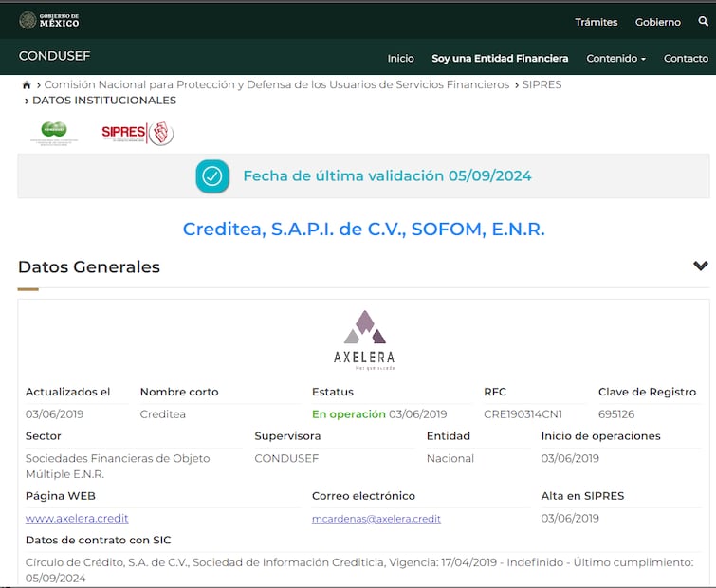Screen dimensions: 716x588
Task: Click mcardenas@axelera.credit email link
Action: point(376,519)
